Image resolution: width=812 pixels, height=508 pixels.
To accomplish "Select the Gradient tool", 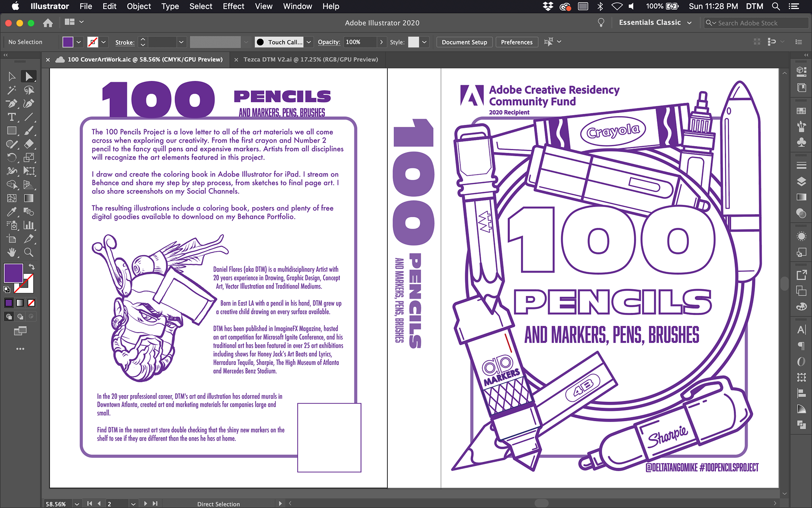I will coord(28,198).
